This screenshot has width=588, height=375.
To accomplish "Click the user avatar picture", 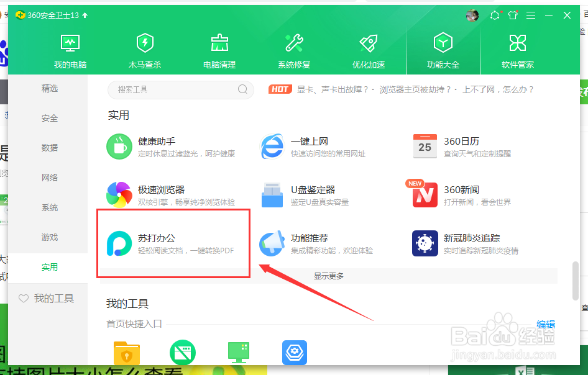I will coord(472,16).
